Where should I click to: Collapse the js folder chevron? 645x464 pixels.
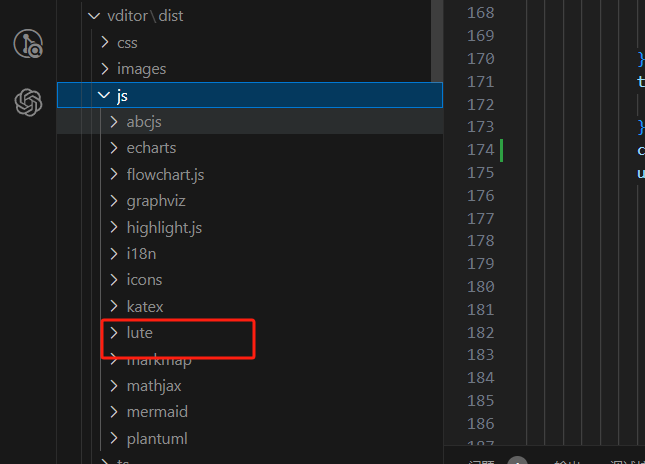[103, 96]
